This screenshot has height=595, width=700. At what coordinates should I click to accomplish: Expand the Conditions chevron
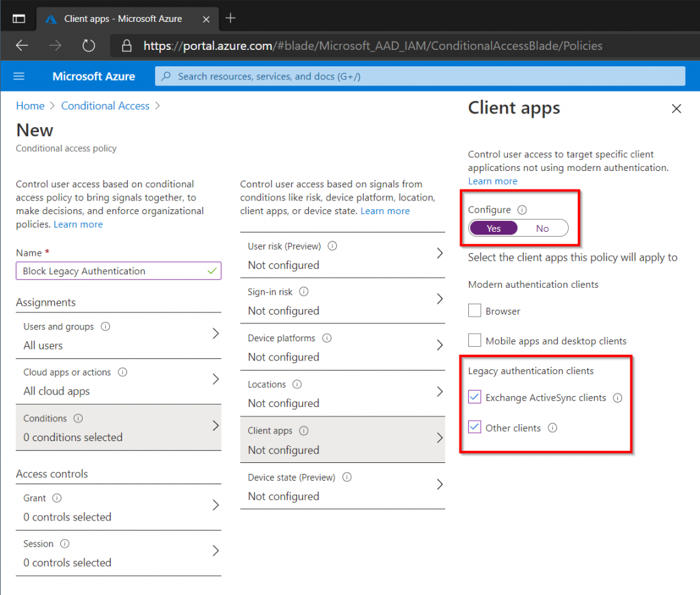click(215, 425)
